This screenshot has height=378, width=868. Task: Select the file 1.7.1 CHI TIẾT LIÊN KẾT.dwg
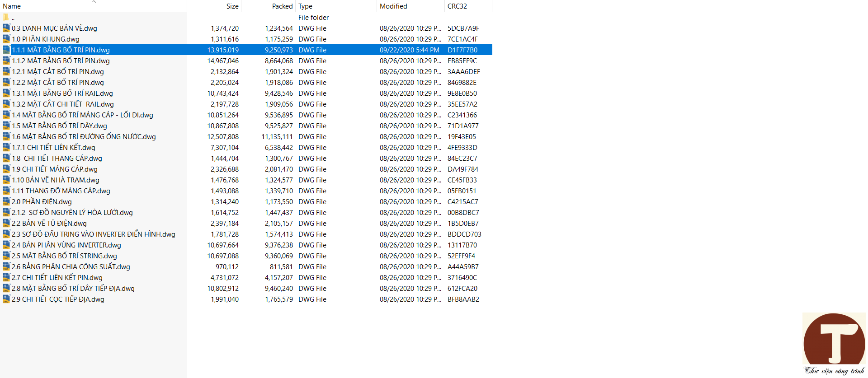point(53,148)
